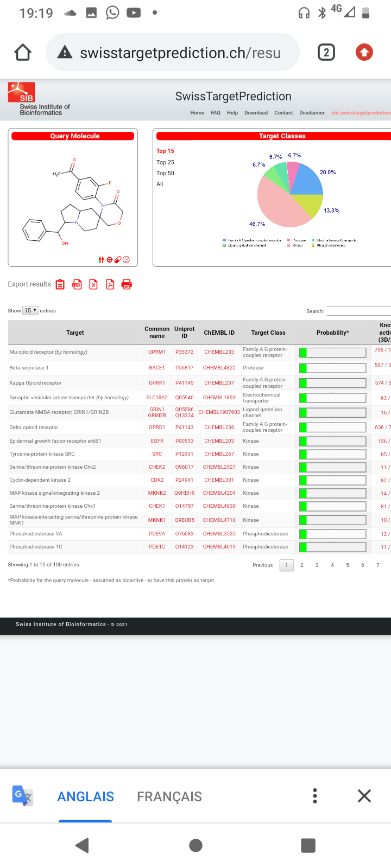Print results using the printer icon

point(127,284)
